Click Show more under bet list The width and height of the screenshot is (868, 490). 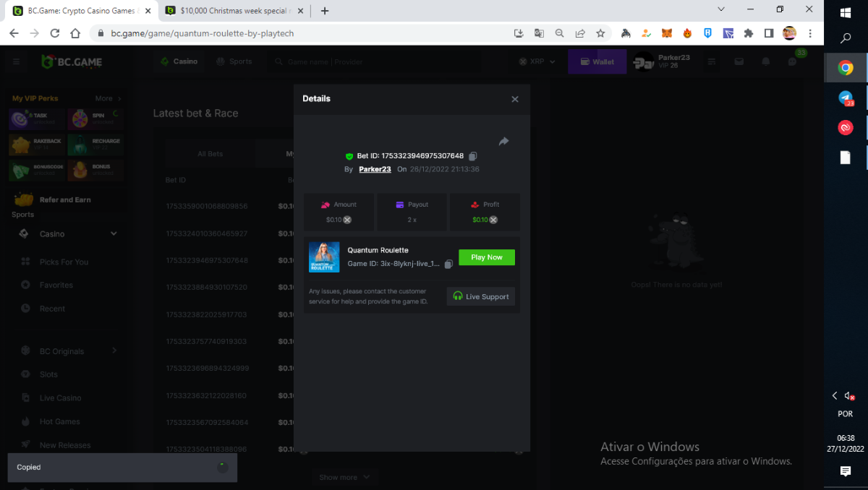point(344,477)
